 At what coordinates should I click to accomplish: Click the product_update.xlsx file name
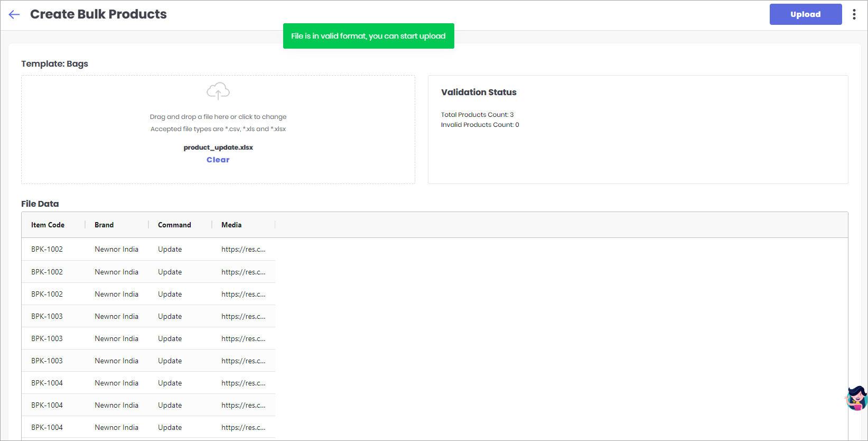click(x=218, y=148)
